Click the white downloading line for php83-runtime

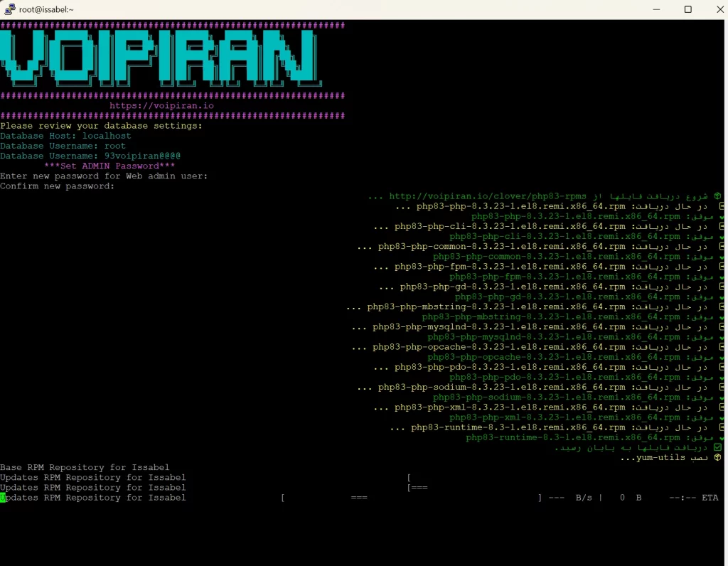coord(556,427)
